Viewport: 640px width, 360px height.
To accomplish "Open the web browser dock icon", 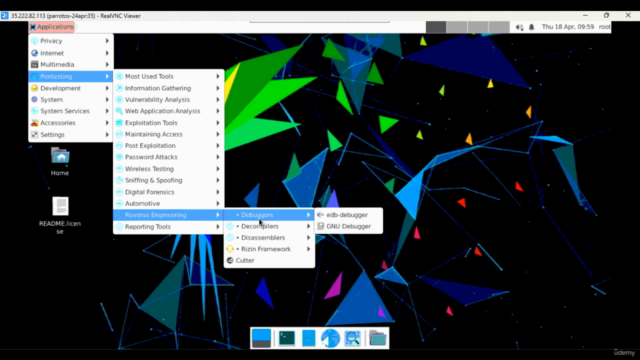I will (x=330, y=338).
